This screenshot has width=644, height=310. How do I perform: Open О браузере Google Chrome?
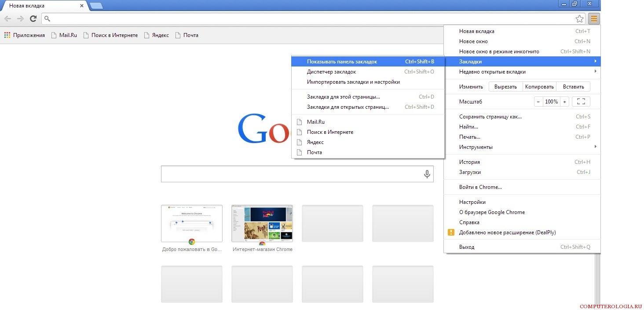click(522, 212)
